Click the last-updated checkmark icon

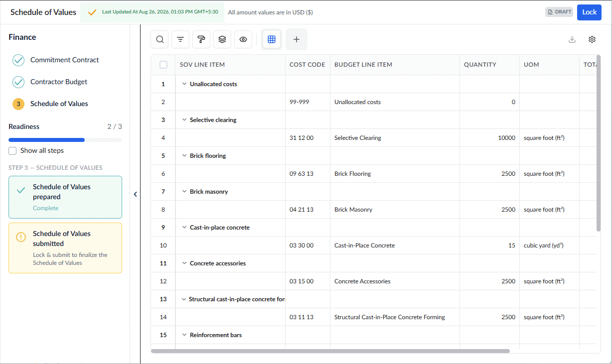coord(92,12)
